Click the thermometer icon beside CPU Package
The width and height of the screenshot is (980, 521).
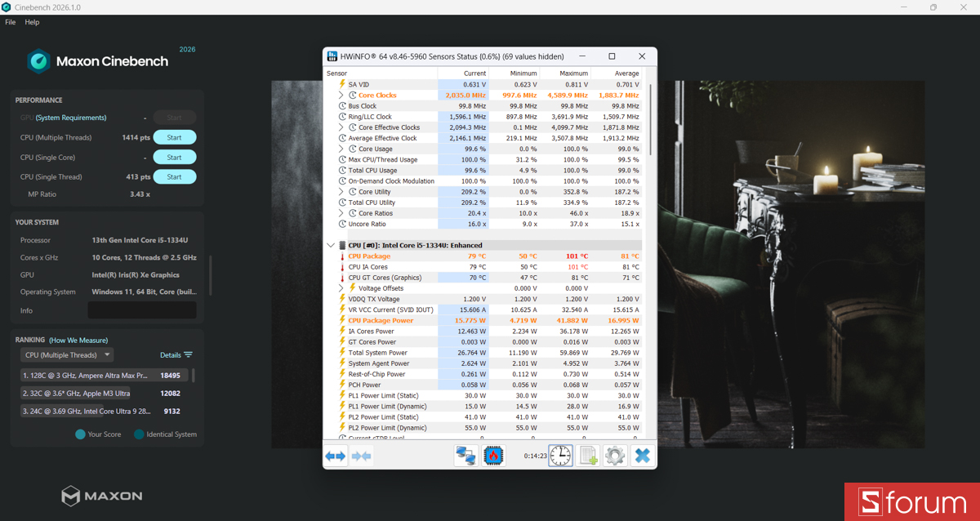pos(343,256)
